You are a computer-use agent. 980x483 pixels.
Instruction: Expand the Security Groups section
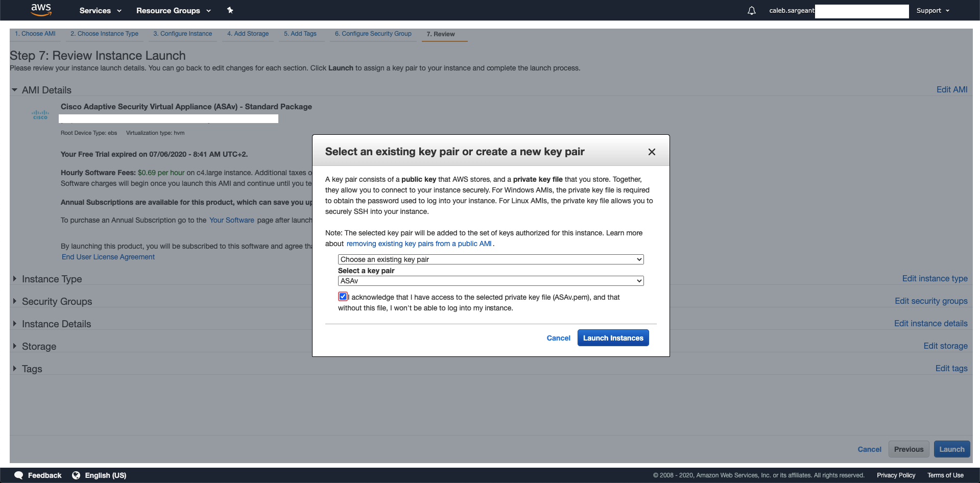[x=14, y=301]
